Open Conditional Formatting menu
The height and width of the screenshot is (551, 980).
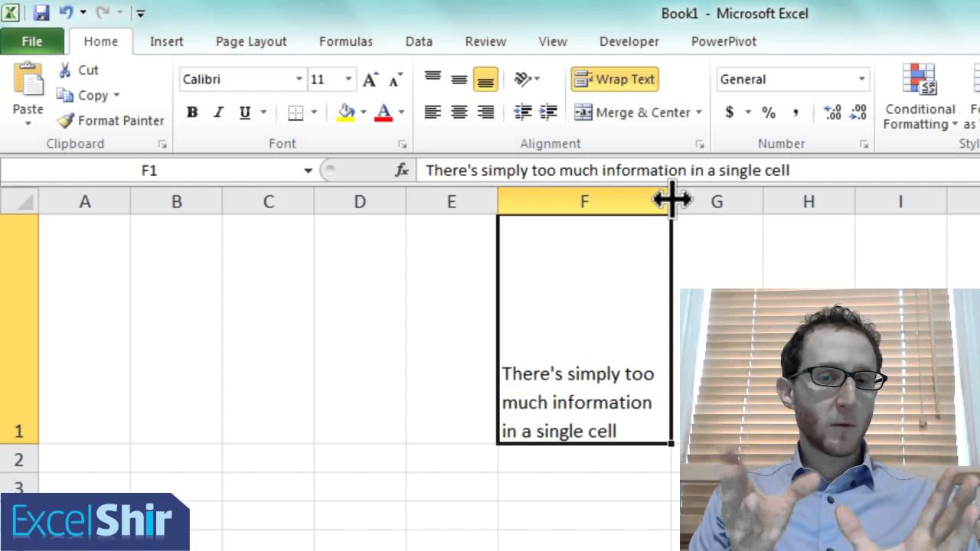pos(920,97)
